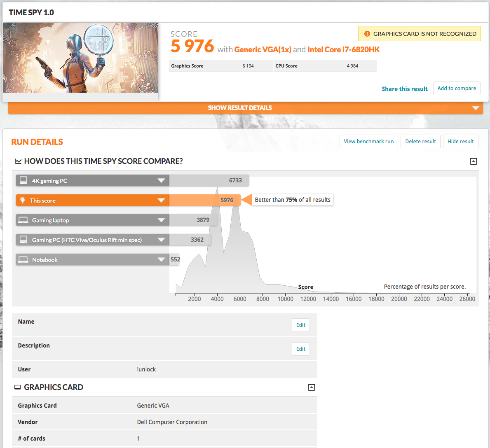Open Intel Core i7-6820HK link
This screenshot has height=448, width=490.
[x=343, y=50]
